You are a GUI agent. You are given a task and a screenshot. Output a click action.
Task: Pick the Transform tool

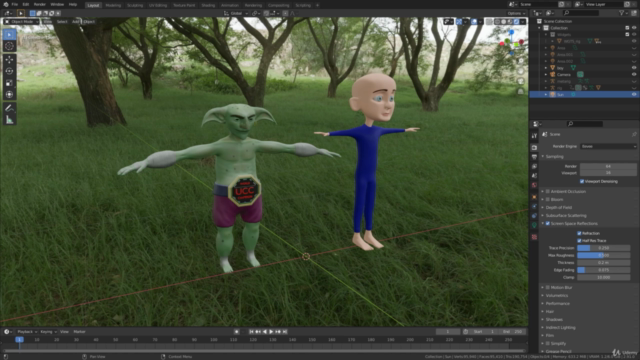pos(9,95)
